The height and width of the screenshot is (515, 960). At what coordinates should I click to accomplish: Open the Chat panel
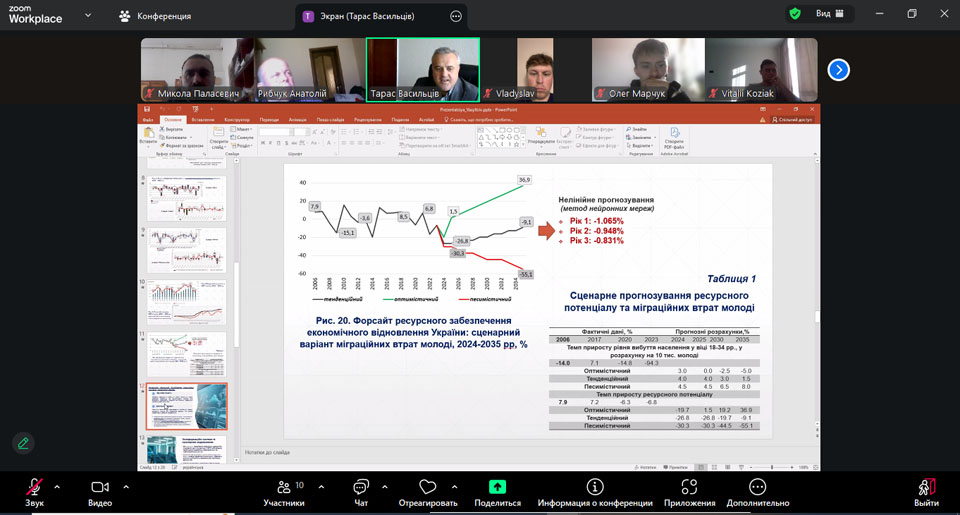pos(360,491)
